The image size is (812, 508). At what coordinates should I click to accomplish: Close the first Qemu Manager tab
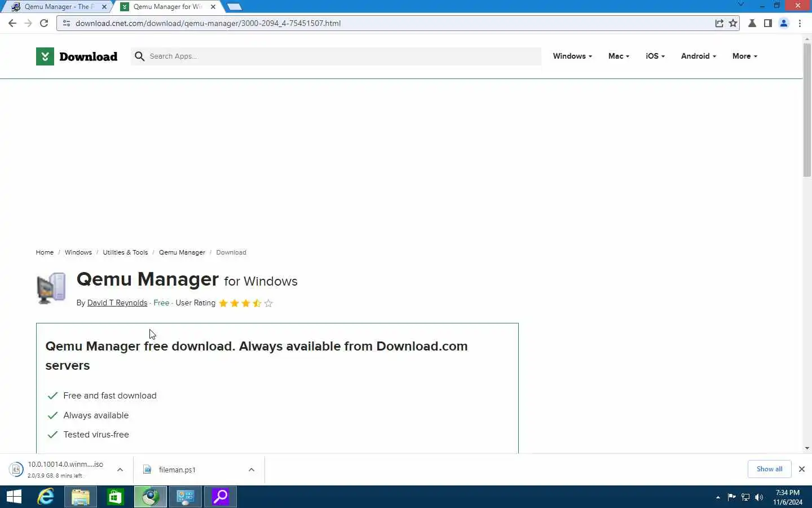point(104,7)
